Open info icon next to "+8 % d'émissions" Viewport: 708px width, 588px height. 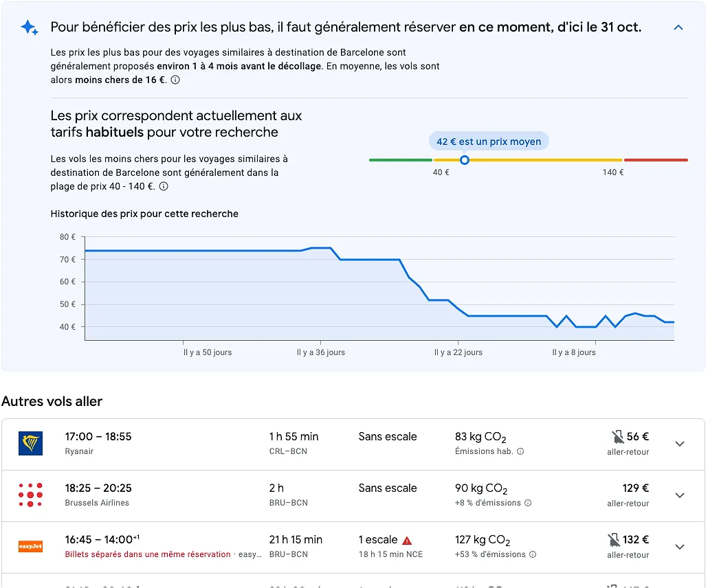coord(528,503)
